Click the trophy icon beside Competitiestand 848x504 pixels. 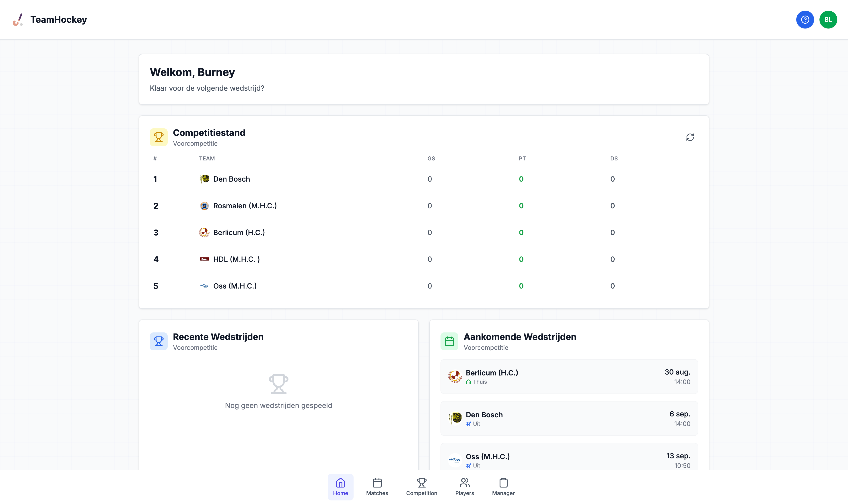[159, 137]
